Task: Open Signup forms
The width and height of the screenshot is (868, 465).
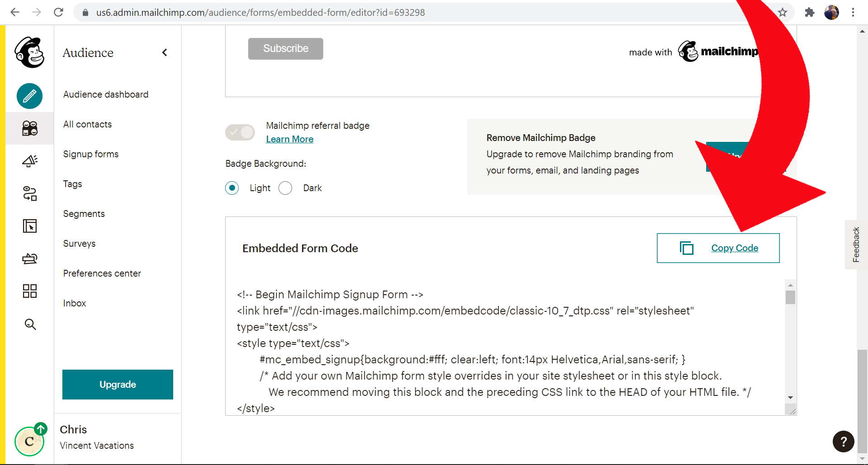Action: pos(90,154)
